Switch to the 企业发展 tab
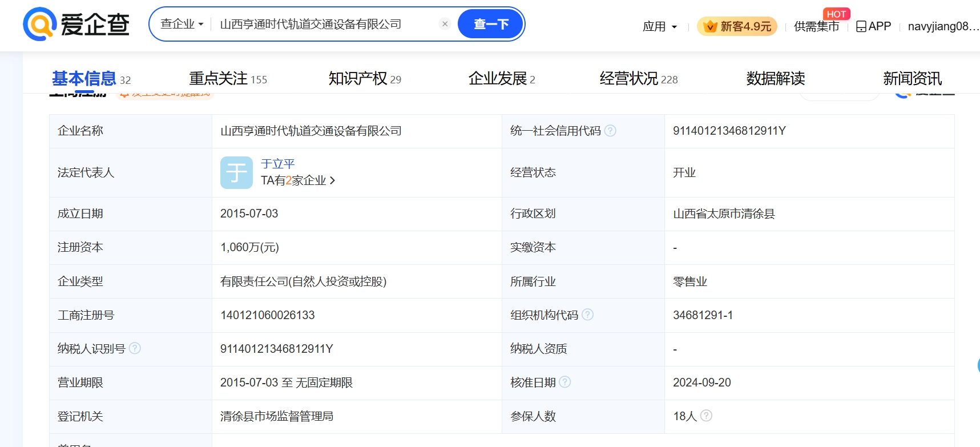980x447 pixels. 502,79
